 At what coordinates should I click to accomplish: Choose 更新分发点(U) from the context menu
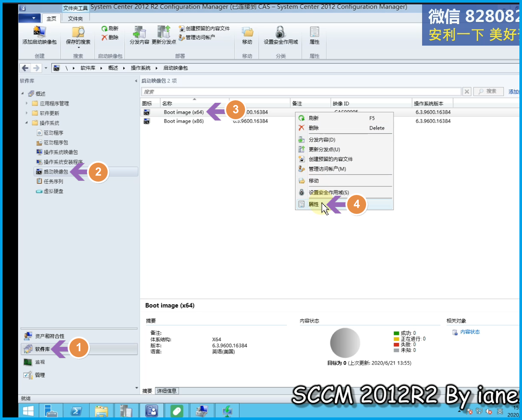[x=344, y=149]
